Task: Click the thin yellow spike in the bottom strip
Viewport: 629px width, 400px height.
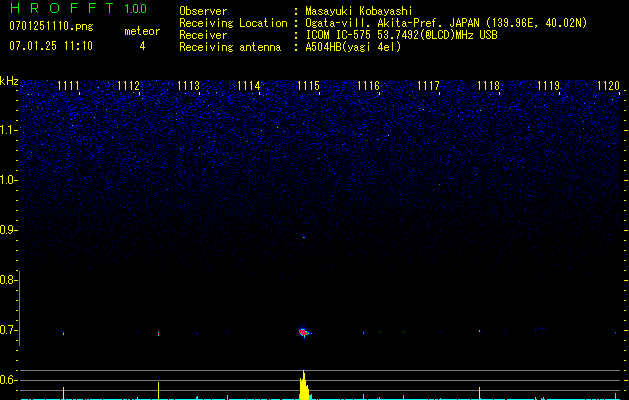Action: [x=159, y=389]
